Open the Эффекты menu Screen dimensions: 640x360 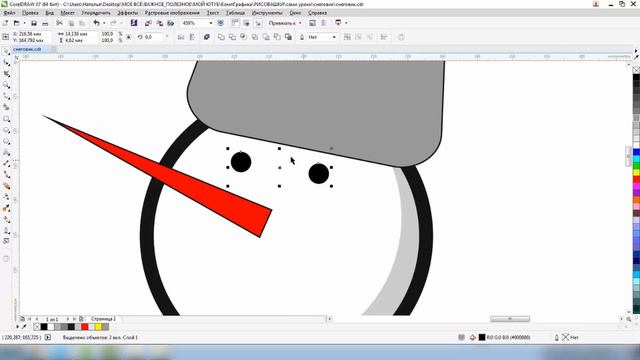128,13
